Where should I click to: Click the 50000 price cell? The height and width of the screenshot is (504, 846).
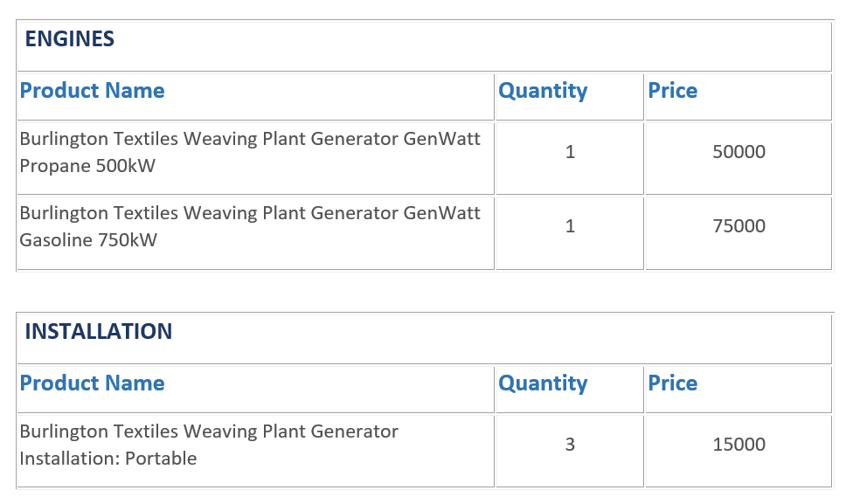739,158
